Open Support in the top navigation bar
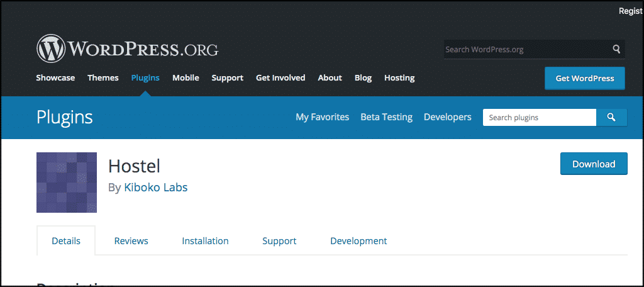Viewport: 644px width, 287px height. tap(228, 77)
